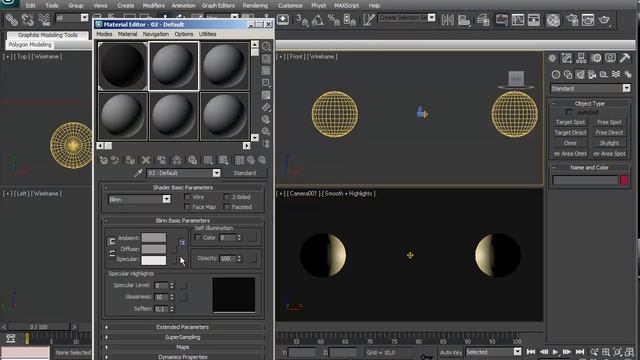Expand the Extended Parameters rollout
The image size is (640, 360).
click(182, 327)
